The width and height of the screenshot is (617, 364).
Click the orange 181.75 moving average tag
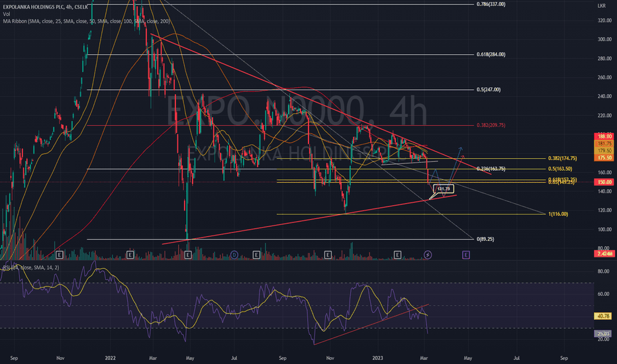pyautogui.click(x=604, y=144)
